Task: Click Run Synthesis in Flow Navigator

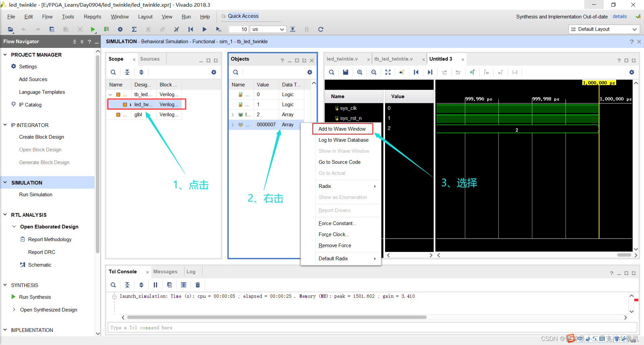Action: (x=35, y=297)
